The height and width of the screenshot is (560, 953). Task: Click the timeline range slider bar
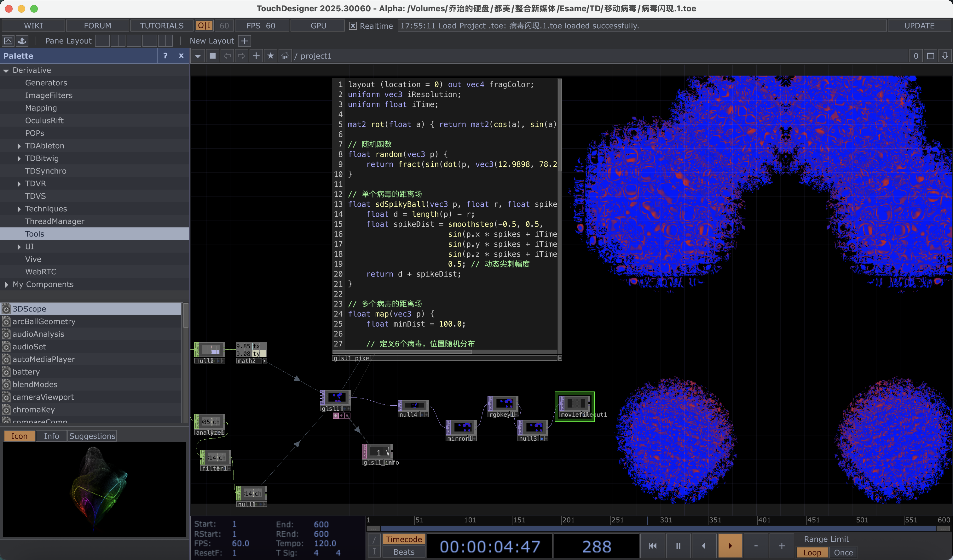pyautogui.click(x=658, y=528)
